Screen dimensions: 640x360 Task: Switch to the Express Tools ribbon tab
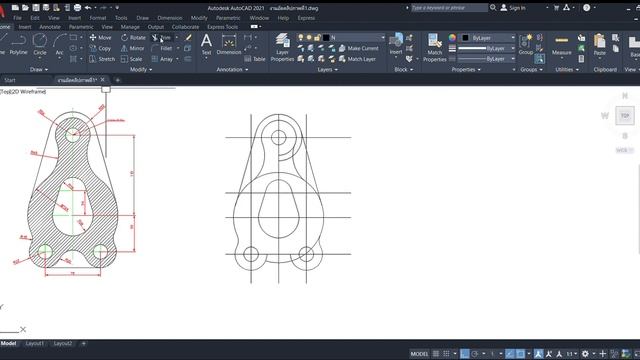pyautogui.click(x=222, y=27)
